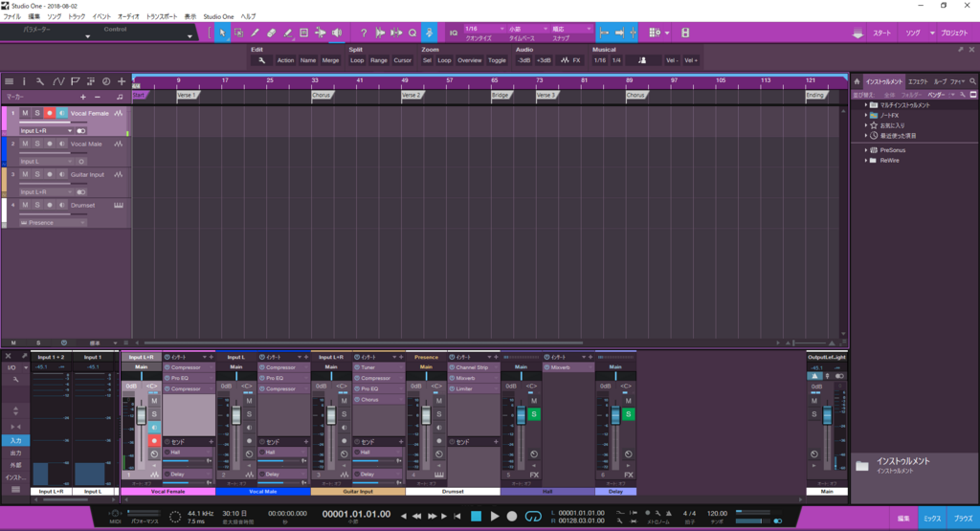Click the wrench options icon above tracks
Viewport: 980px width, 531px height.
pyautogui.click(x=40, y=81)
